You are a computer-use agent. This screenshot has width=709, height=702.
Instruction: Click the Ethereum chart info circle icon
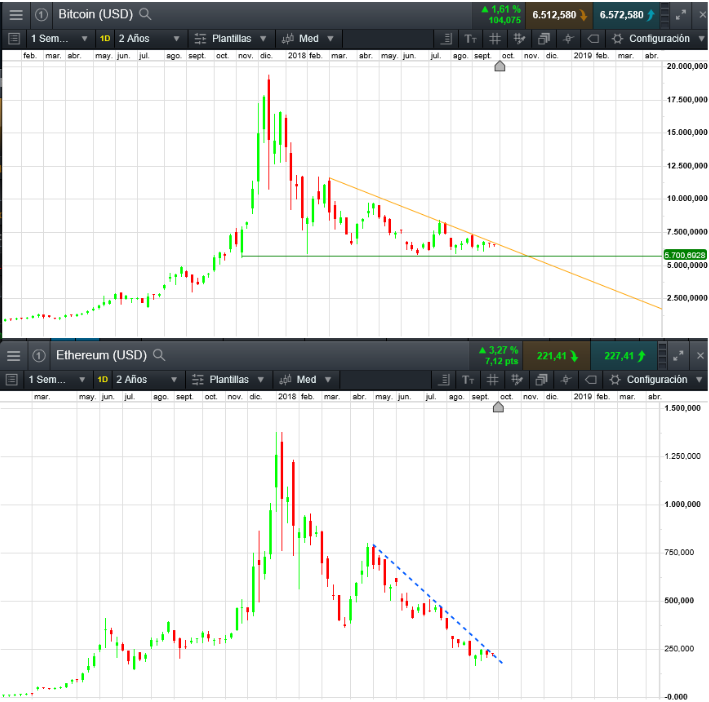(39, 356)
